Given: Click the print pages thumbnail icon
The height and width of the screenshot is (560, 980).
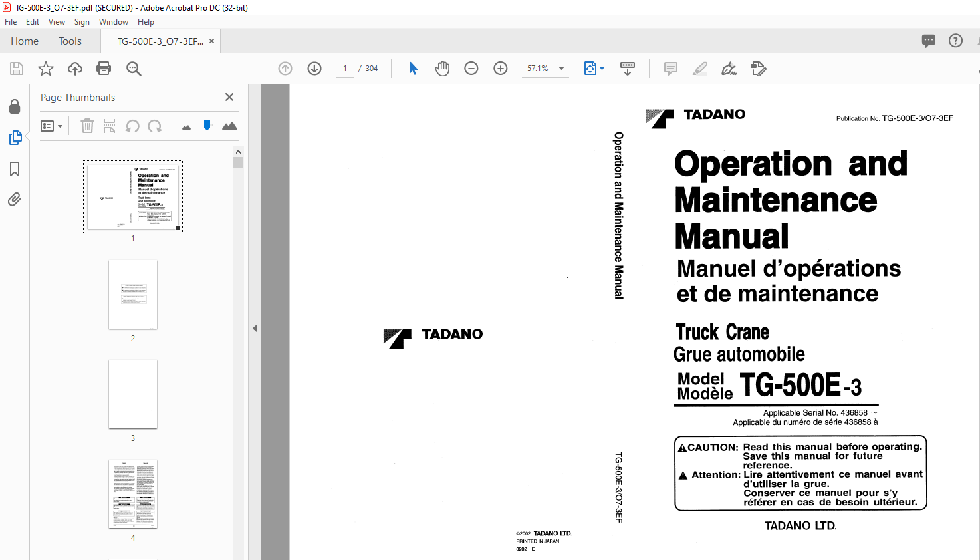Looking at the screenshot, I should coord(110,126).
